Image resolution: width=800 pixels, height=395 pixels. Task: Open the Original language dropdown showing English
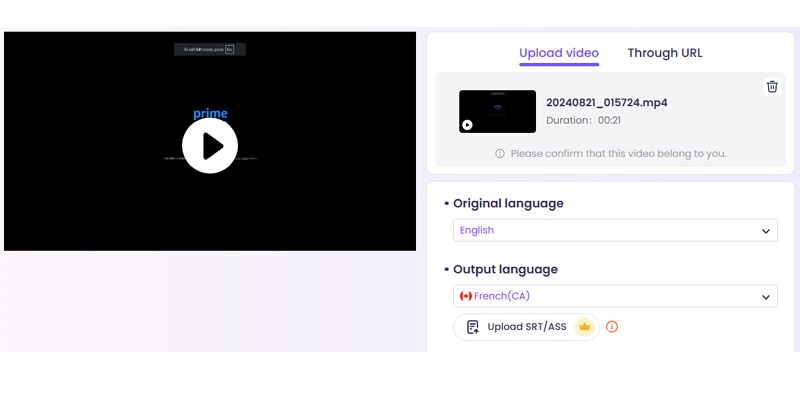(x=615, y=230)
